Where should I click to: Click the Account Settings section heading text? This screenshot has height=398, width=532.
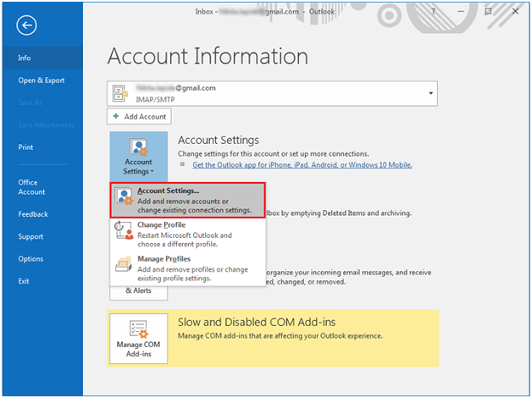(x=219, y=140)
